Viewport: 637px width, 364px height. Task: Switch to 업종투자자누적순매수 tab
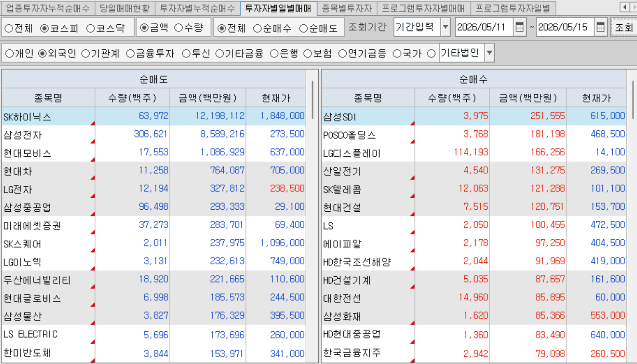pyautogui.click(x=48, y=8)
